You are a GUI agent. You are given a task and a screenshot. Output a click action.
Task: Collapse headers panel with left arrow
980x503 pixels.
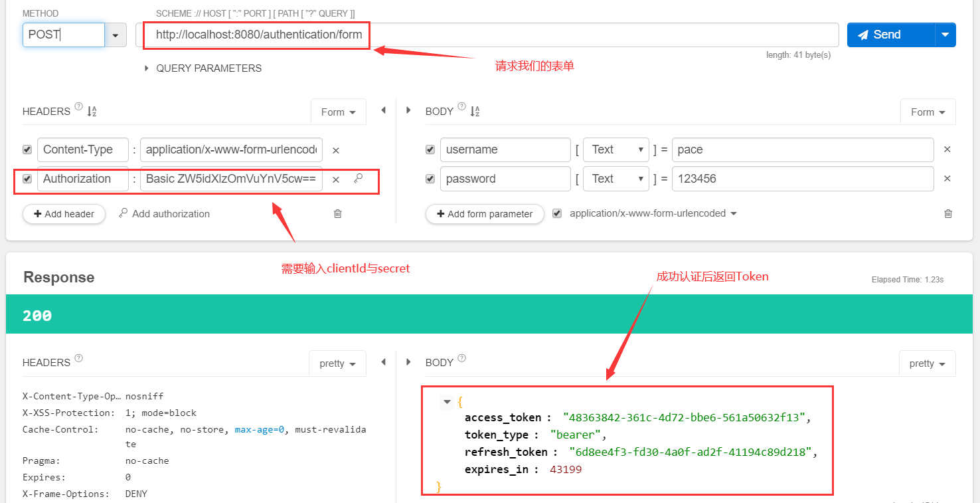tap(383, 110)
